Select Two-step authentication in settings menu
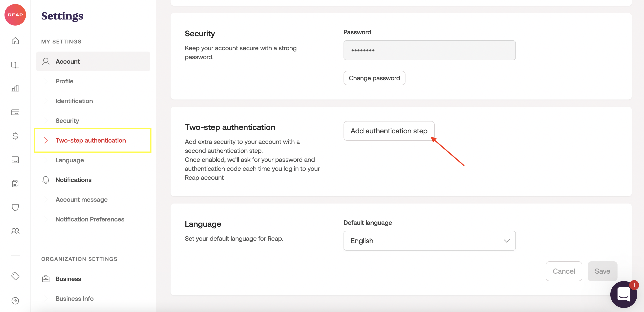Viewport: 644px width, 312px height. click(x=90, y=140)
